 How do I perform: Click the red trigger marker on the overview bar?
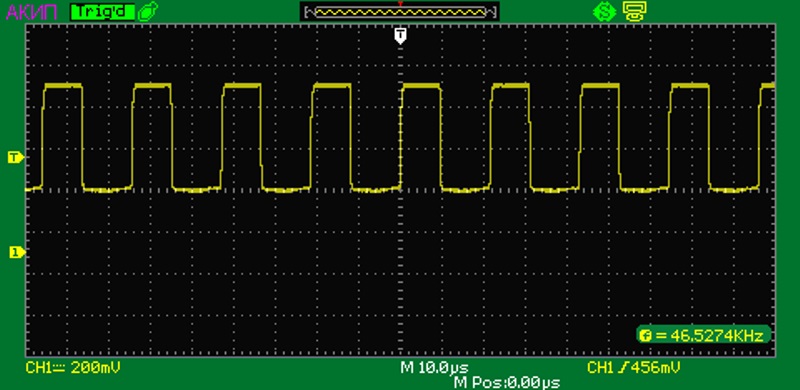(x=401, y=4)
